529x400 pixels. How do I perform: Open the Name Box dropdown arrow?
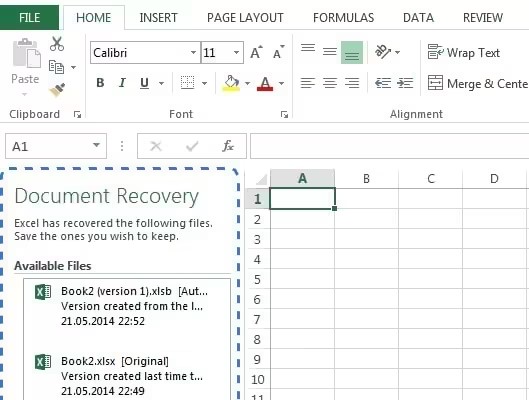96,145
